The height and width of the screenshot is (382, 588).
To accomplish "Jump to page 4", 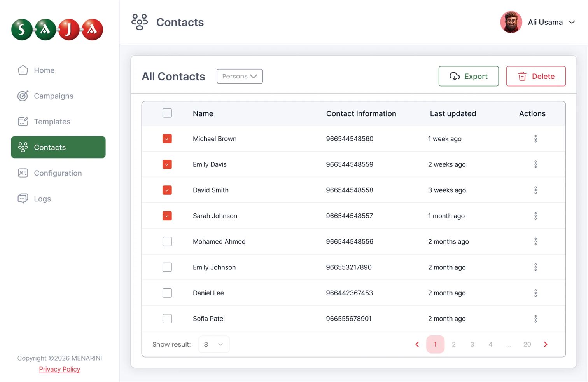I will [491, 344].
